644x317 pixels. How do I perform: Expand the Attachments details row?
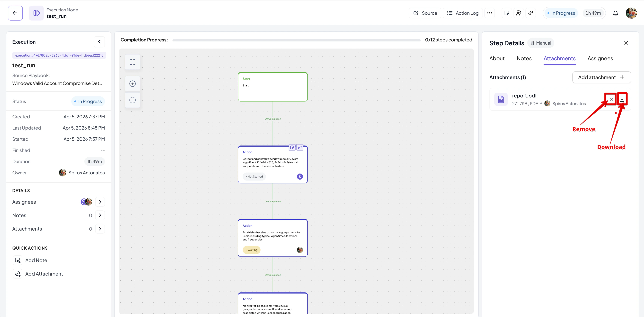[x=100, y=229]
